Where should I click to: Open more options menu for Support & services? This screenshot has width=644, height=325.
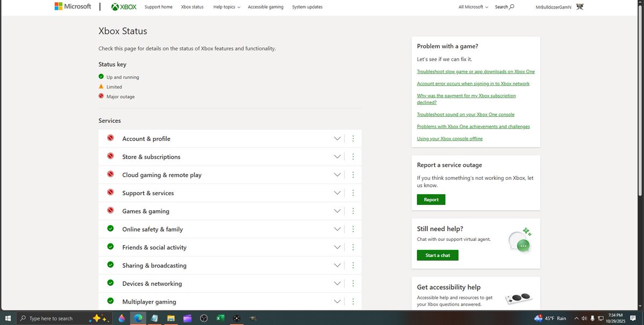coord(353,193)
